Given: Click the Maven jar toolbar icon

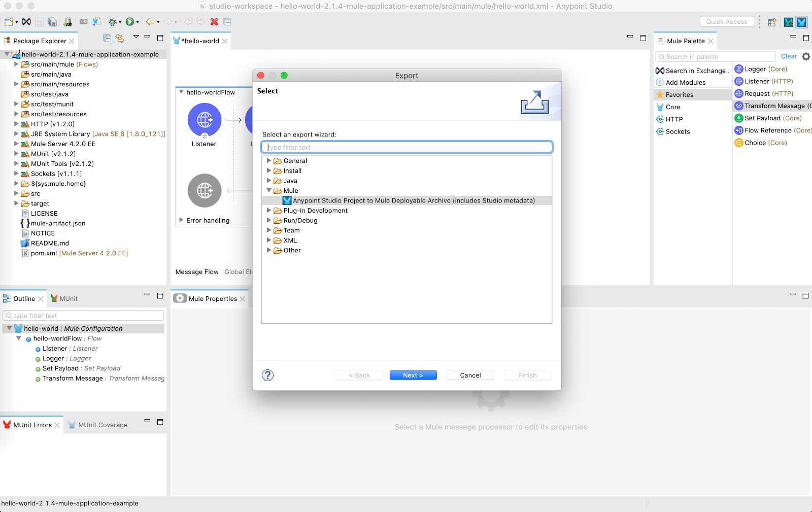Looking at the screenshot, I should coord(68,22).
